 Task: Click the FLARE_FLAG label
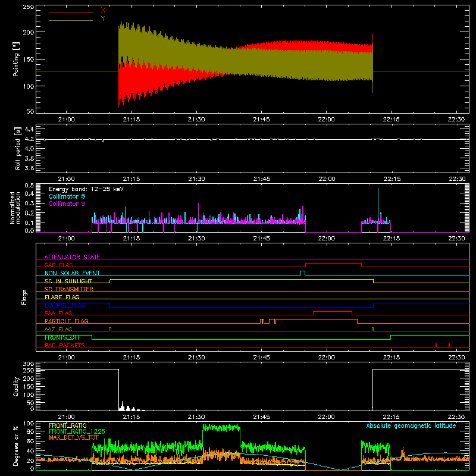click(x=62, y=297)
